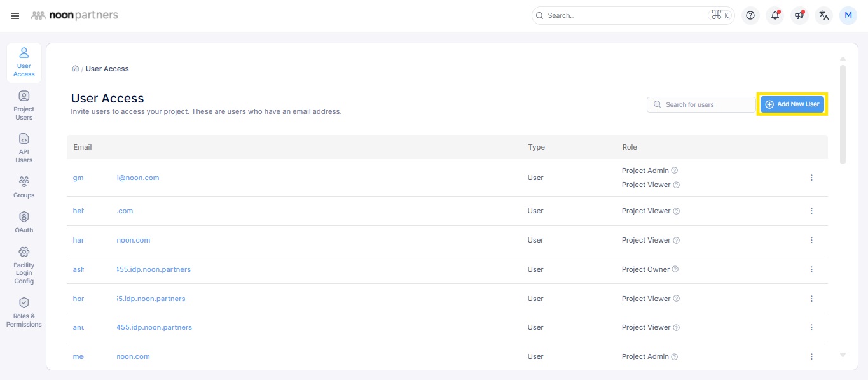Viewport: 868px width, 380px height.
Task: Navigate to Groups in sidebar
Action: (24, 187)
